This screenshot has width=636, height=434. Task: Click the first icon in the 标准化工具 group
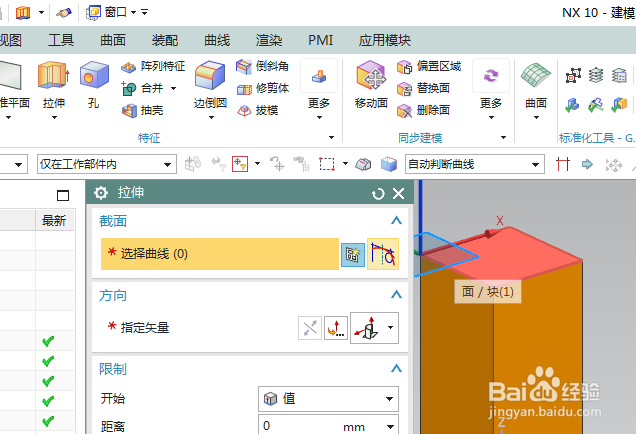573,75
